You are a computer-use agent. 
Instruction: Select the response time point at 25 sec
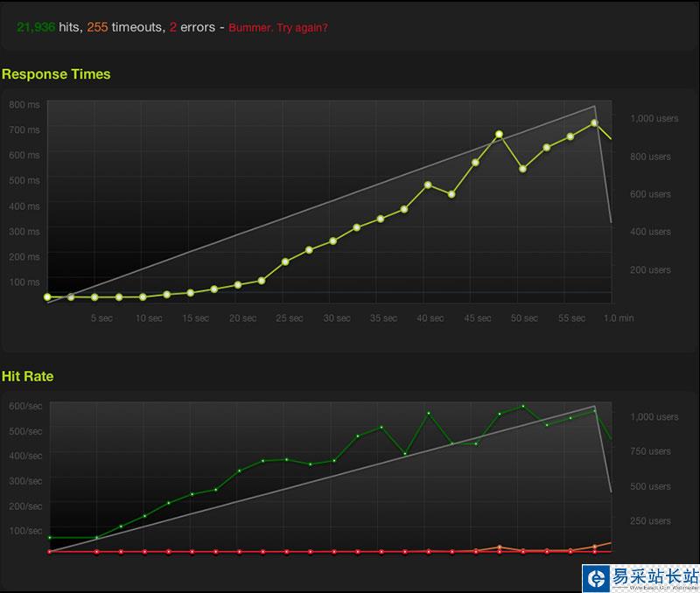(x=285, y=262)
